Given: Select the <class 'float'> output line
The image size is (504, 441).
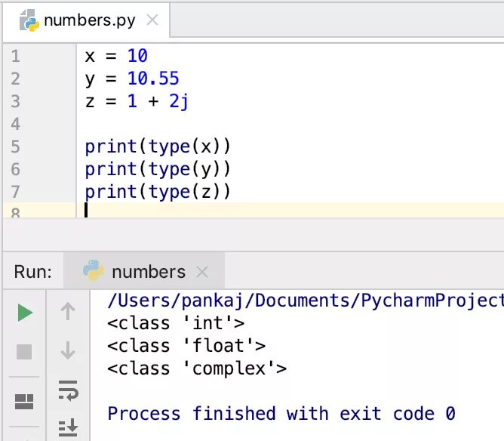Looking at the screenshot, I should [x=186, y=346].
